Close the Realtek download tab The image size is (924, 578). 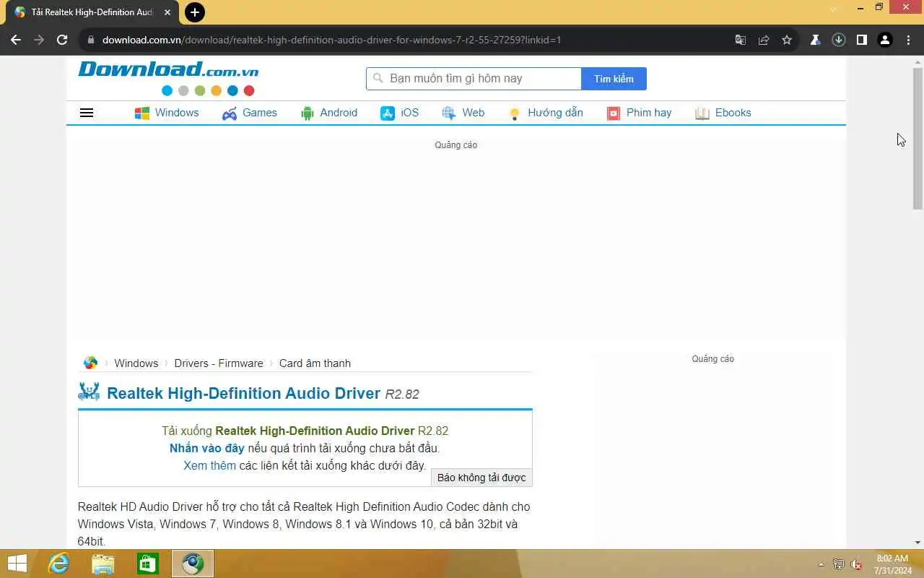pos(167,12)
